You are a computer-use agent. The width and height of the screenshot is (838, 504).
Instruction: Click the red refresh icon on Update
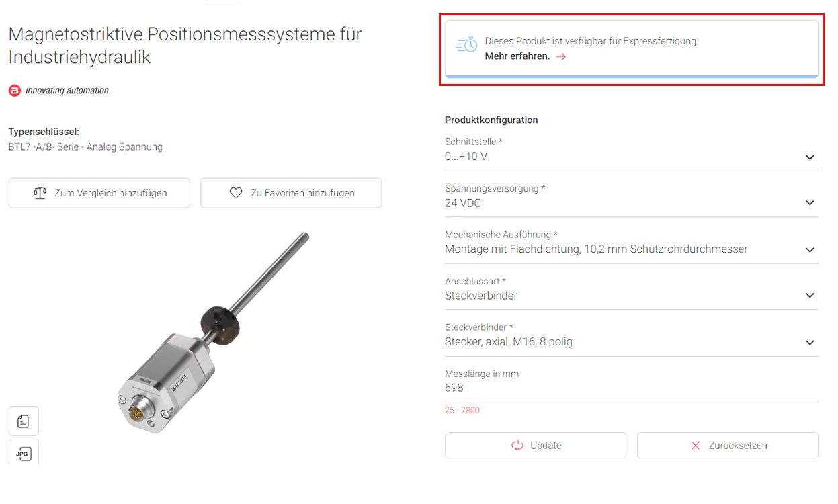pyautogui.click(x=517, y=446)
